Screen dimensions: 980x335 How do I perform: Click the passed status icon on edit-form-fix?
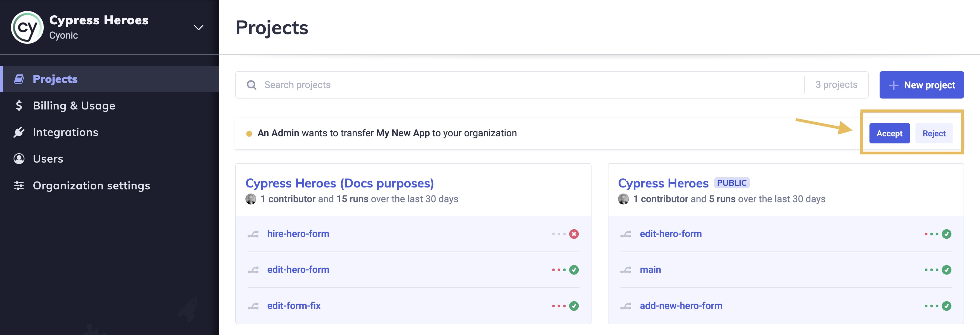pos(574,306)
